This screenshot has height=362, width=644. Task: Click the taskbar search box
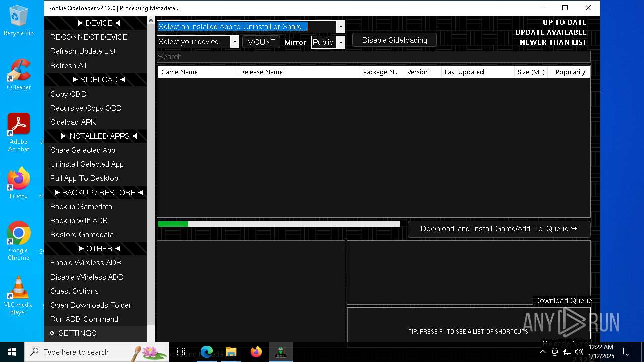[x=97, y=352]
